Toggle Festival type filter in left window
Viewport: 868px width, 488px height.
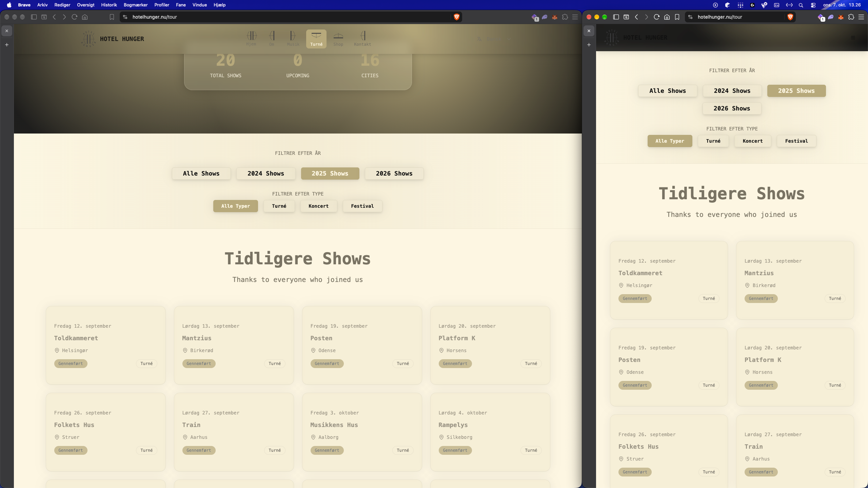(x=362, y=206)
